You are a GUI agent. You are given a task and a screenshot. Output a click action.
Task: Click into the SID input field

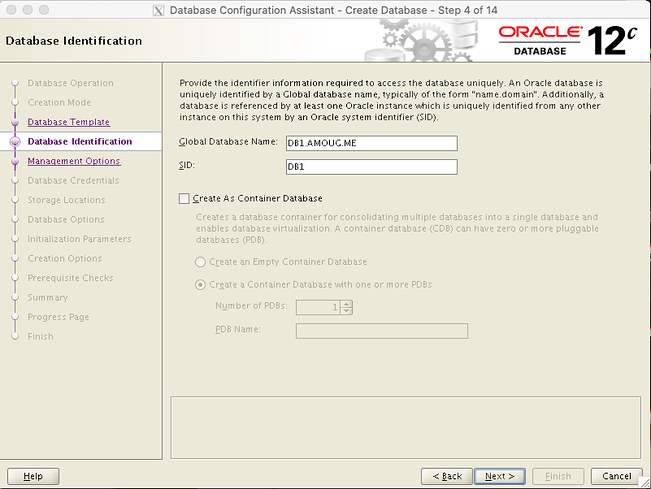click(x=372, y=167)
